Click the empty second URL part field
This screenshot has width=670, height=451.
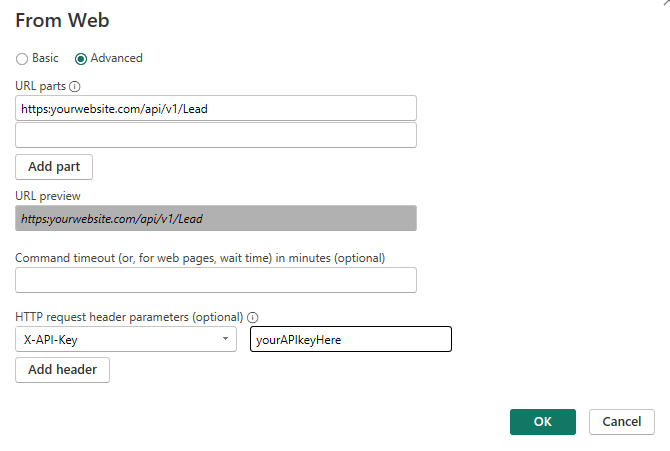pyautogui.click(x=216, y=135)
